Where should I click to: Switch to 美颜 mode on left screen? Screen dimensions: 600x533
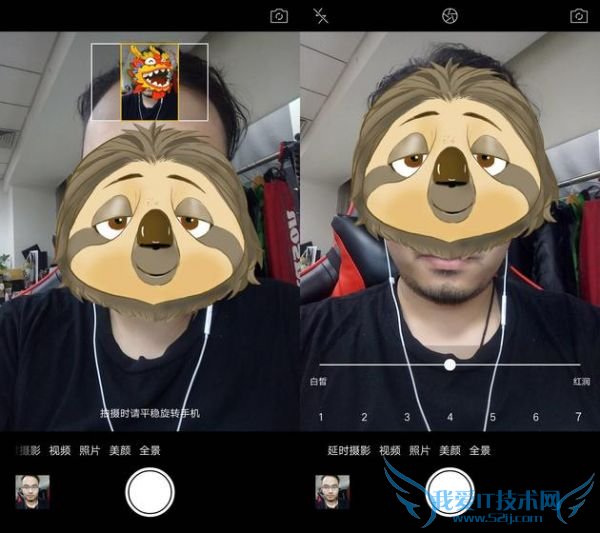coord(120,450)
